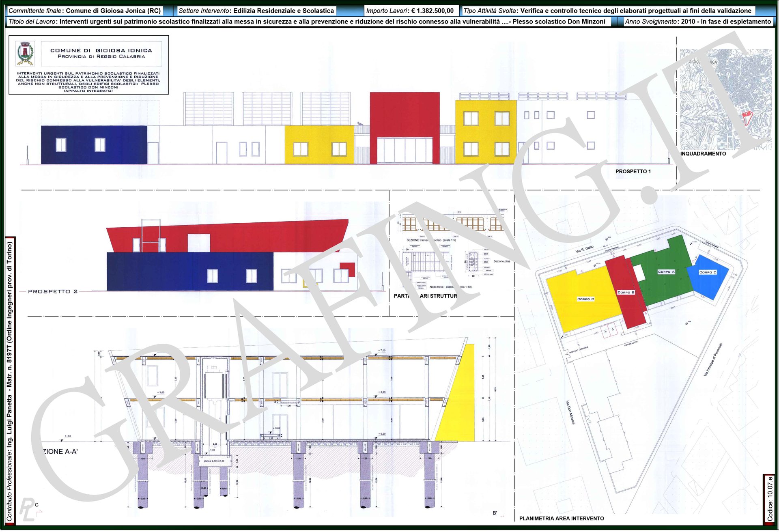Click the PROSPETTO 2 label
This screenshot has width=779, height=532.
(53, 292)
